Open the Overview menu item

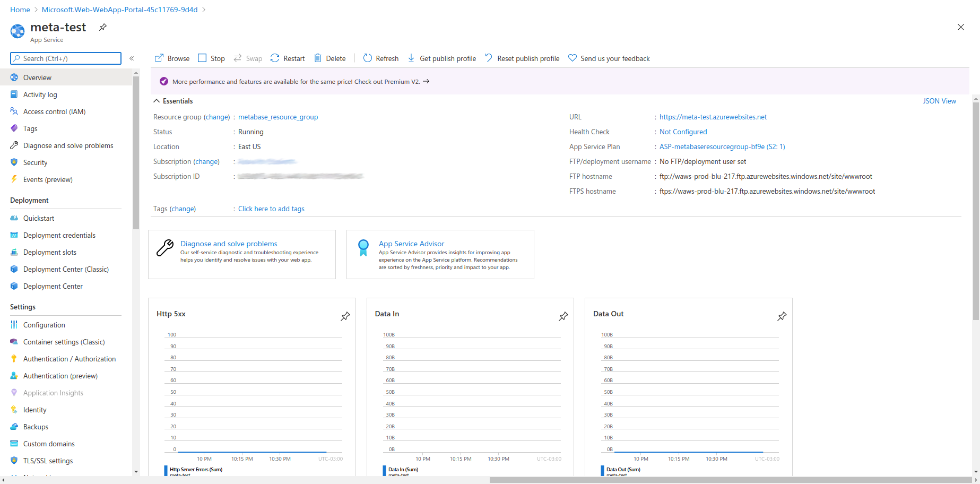(66, 77)
